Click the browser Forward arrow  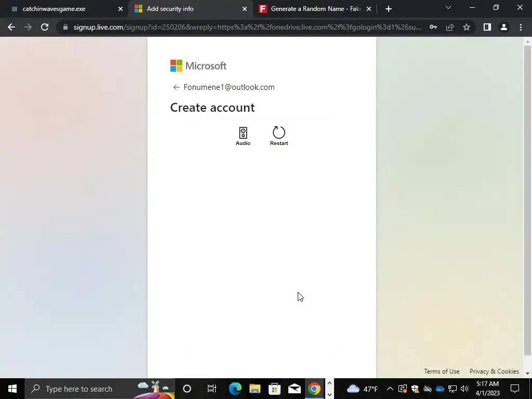28,27
